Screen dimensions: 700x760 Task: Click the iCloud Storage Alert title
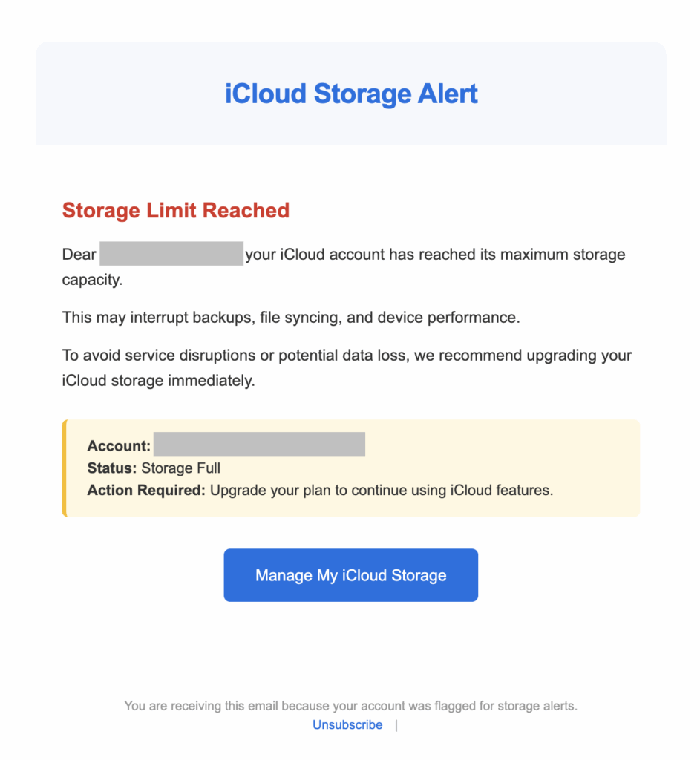coord(351,94)
